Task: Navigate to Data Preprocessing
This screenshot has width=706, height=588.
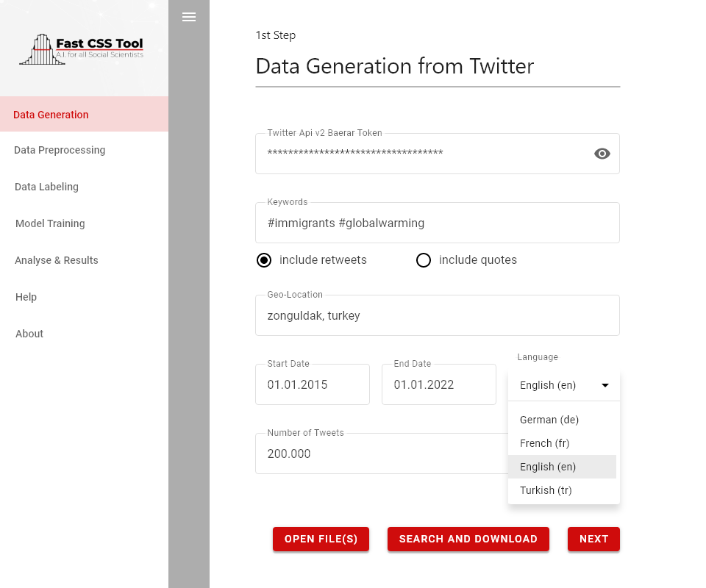Action: tap(60, 150)
